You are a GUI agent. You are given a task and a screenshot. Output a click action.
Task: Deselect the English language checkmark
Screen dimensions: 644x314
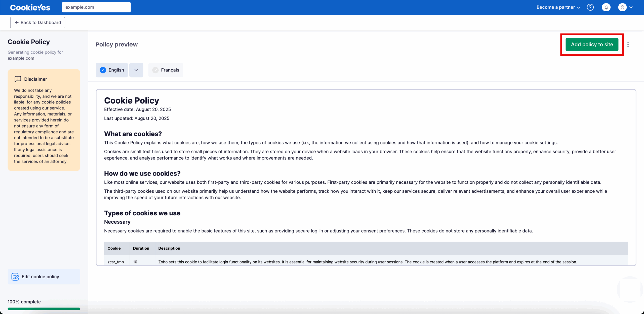pos(103,70)
